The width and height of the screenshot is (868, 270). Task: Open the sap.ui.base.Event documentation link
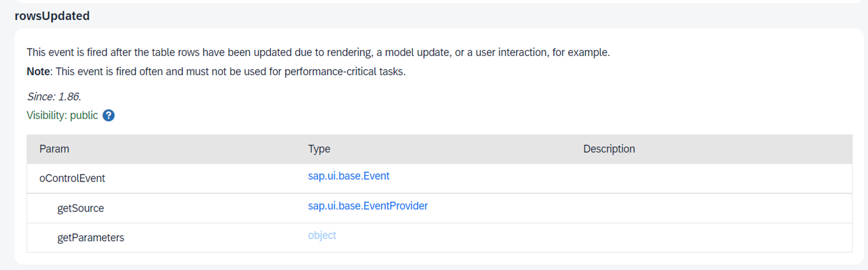click(348, 176)
